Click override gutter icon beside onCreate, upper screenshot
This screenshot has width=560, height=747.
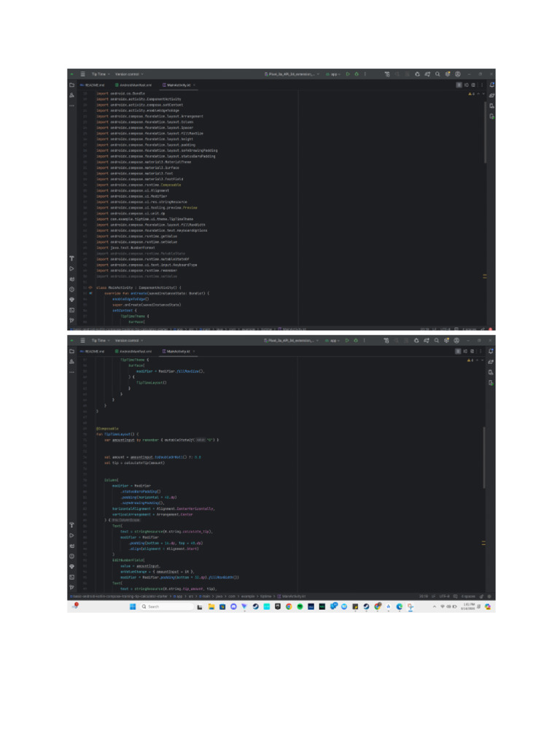point(90,293)
